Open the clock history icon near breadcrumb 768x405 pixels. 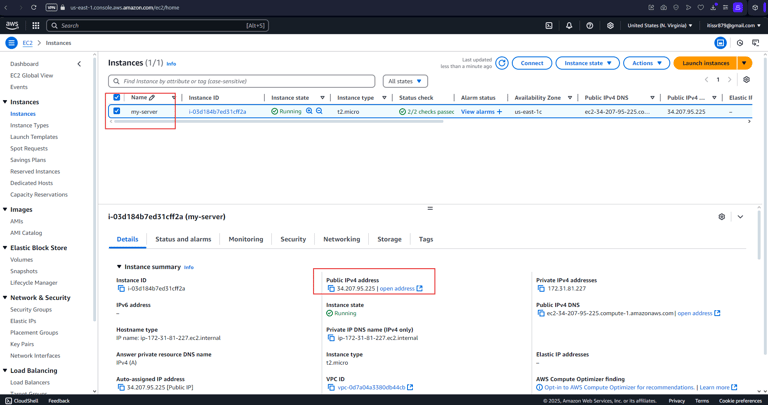click(740, 43)
